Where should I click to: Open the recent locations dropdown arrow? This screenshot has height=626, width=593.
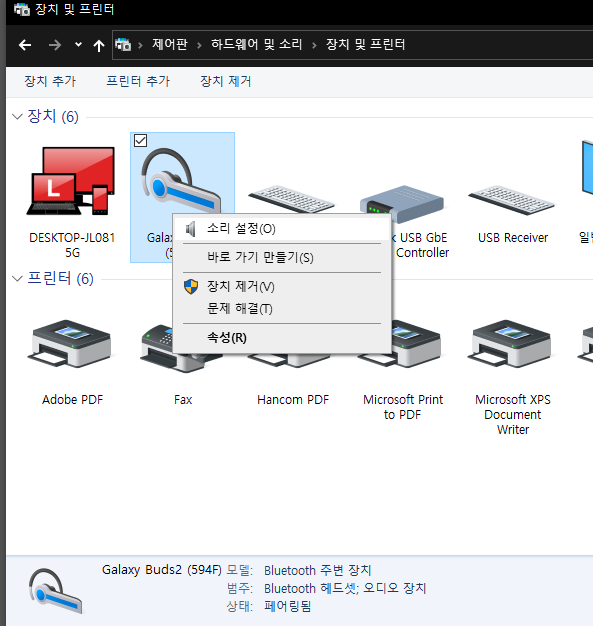pos(78,44)
